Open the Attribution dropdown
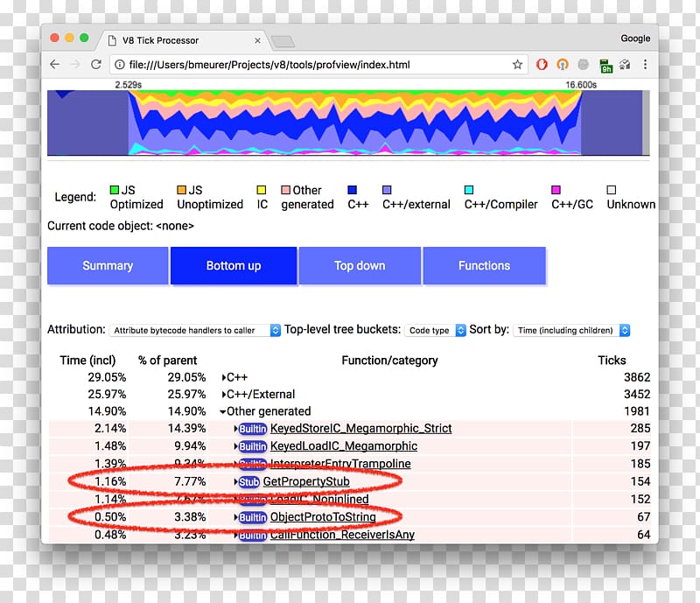Image resolution: width=700 pixels, height=603 pixels. click(x=194, y=330)
